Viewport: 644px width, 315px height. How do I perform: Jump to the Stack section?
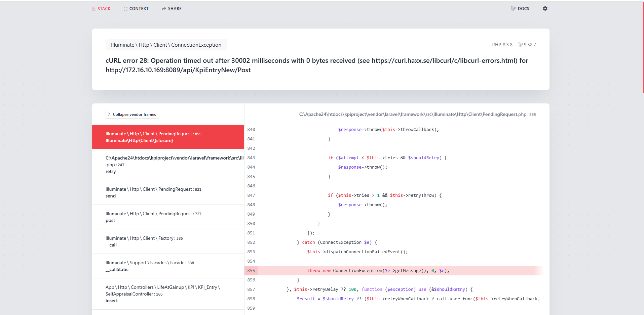101,8
